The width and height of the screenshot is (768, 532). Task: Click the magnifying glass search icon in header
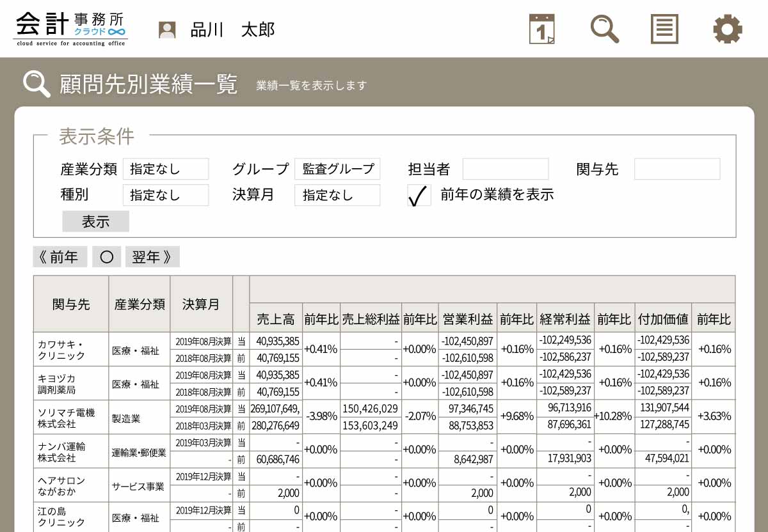pos(604,29)
